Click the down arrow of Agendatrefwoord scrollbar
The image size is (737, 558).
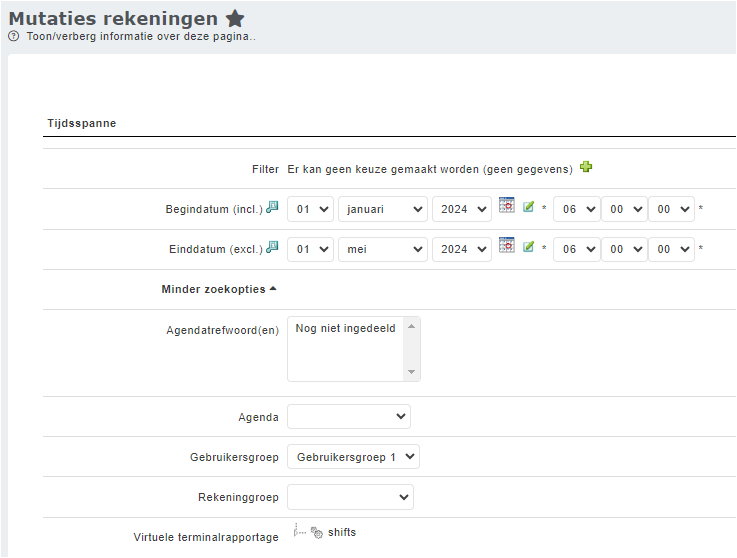pos(411,372)
